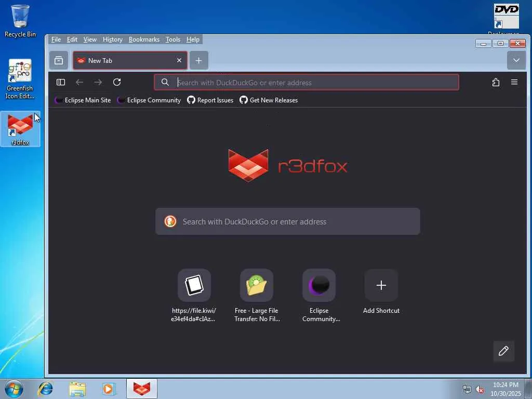
Task: Open the Help menu
Action: click(x=193, y=39)
